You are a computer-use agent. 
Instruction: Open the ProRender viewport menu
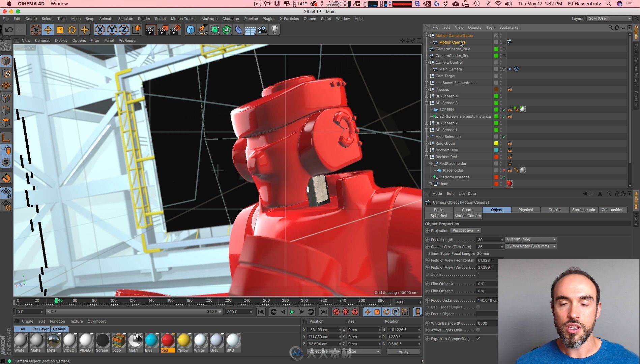127,40
